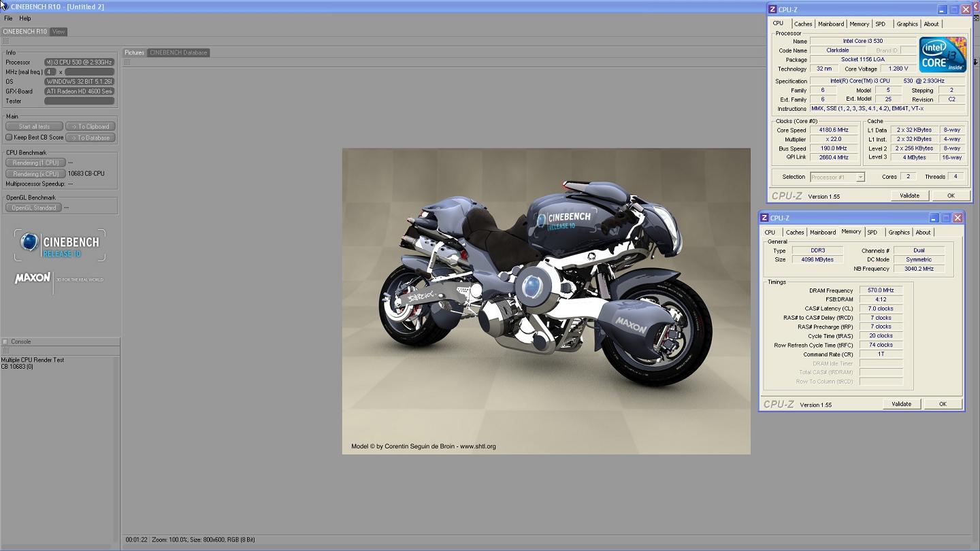Click the Cinebench Release 10 logo
980x551 pixels.
(x=60, y=245)
